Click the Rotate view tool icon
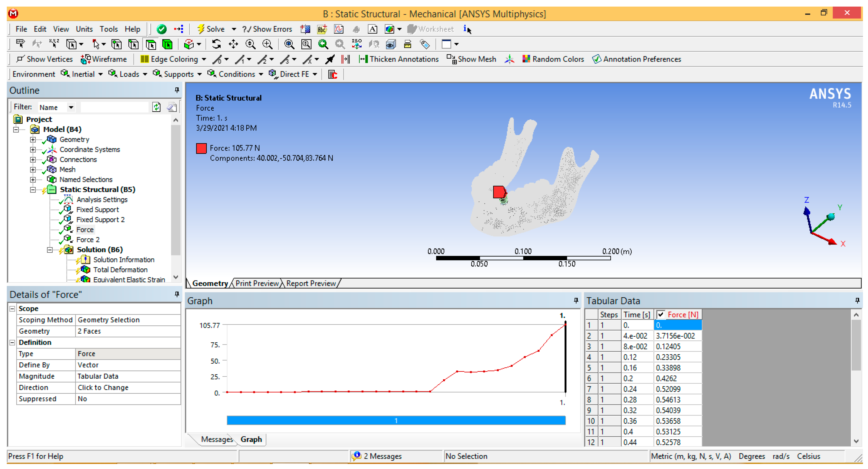The image size is (868, 469). (216, 44)
